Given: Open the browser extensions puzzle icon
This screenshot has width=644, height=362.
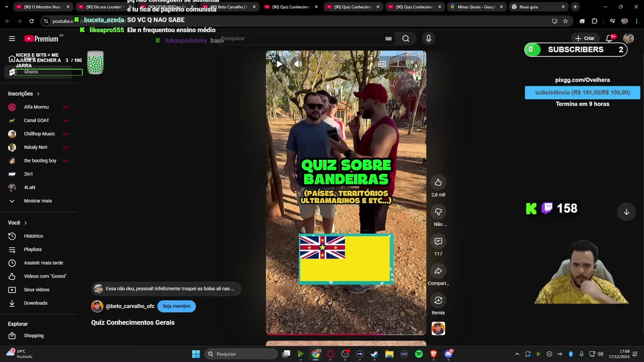Looking at the screenshot, I should pyautogui.click(x=595, y=21).
